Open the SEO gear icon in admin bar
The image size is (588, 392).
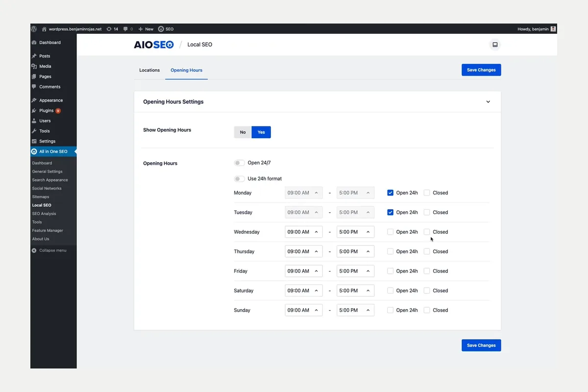[x=161, y=29]
